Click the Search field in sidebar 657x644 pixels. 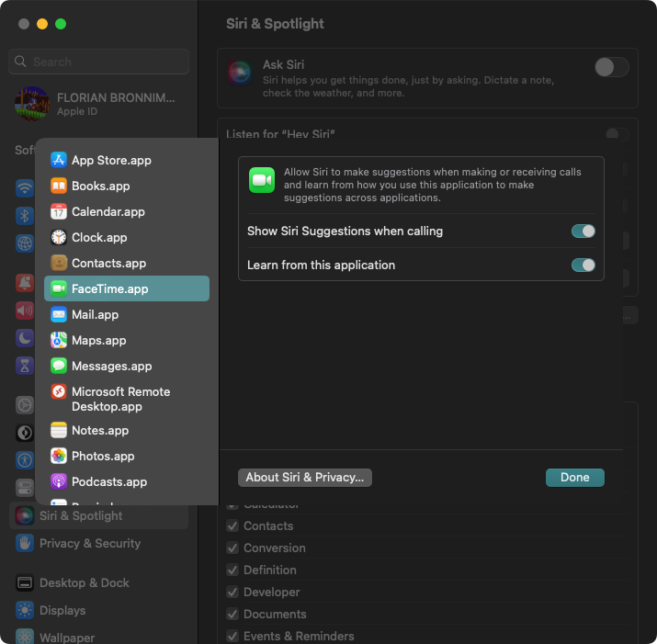point(99,62)
